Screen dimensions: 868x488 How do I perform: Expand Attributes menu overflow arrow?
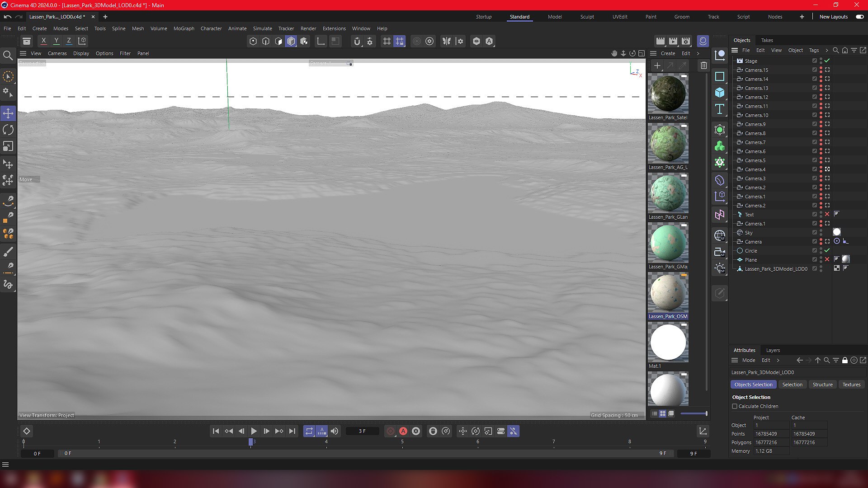(x=778, y=360)
